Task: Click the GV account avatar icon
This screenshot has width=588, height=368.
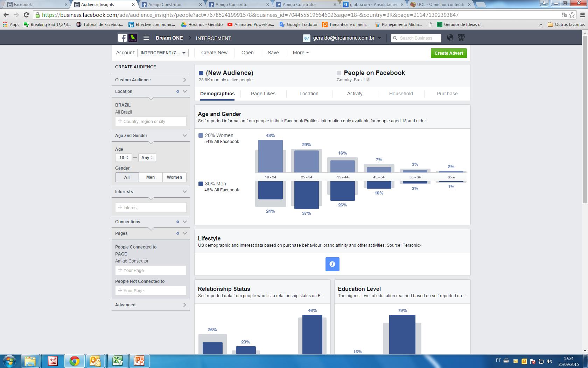Action: [307, 38]
